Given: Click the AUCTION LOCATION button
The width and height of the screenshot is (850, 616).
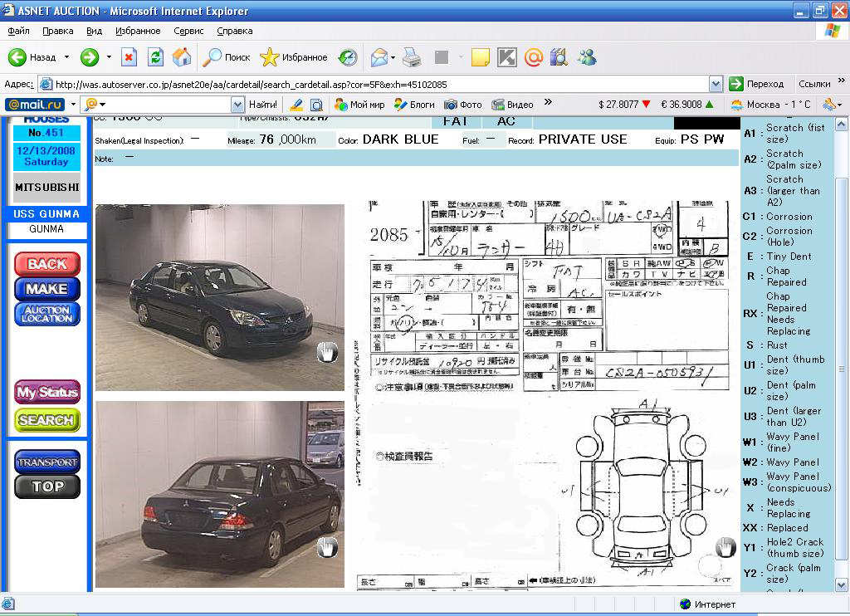Looking at the screenshot, I should coord(47,314).
